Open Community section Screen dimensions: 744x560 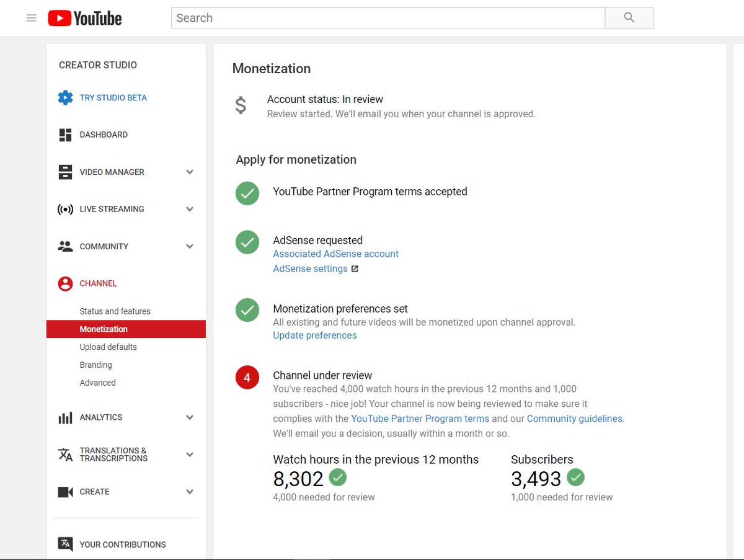104,246
